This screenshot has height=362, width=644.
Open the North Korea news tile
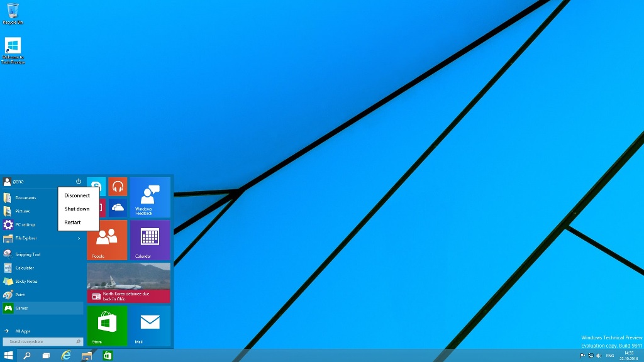128,283
